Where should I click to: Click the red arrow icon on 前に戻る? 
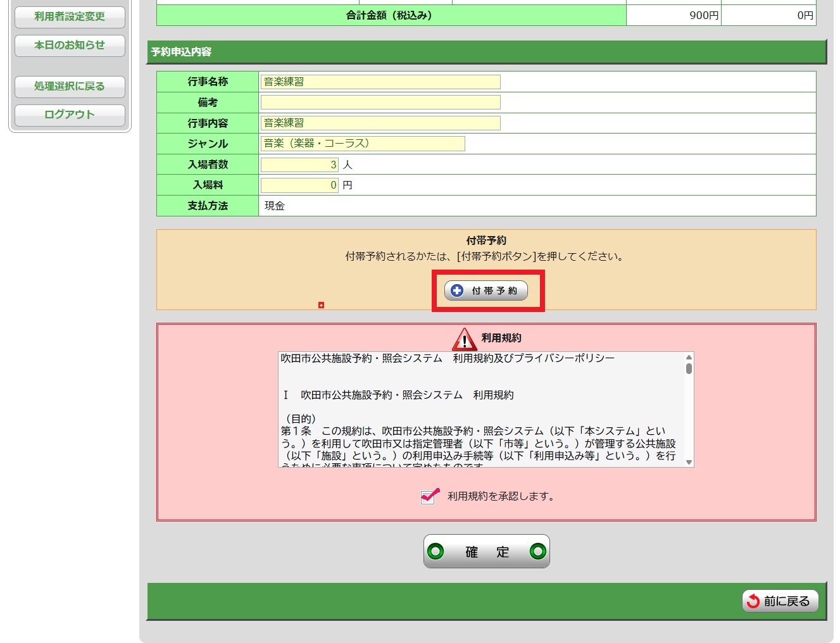pos(753,601)
